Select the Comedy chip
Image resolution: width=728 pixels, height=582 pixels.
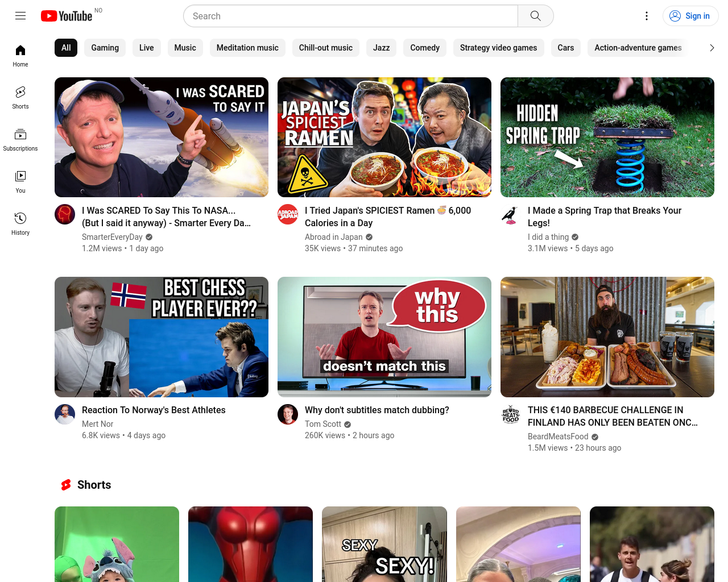[x=425, y=48]
